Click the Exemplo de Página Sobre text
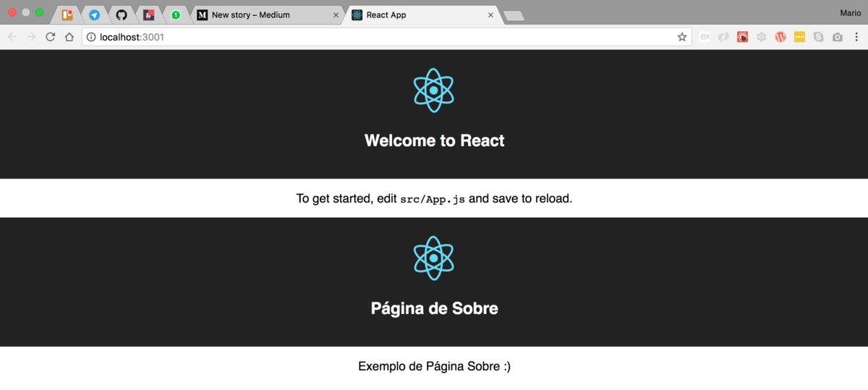The width and height of the screenshot is (868, 390). [434, 366]
